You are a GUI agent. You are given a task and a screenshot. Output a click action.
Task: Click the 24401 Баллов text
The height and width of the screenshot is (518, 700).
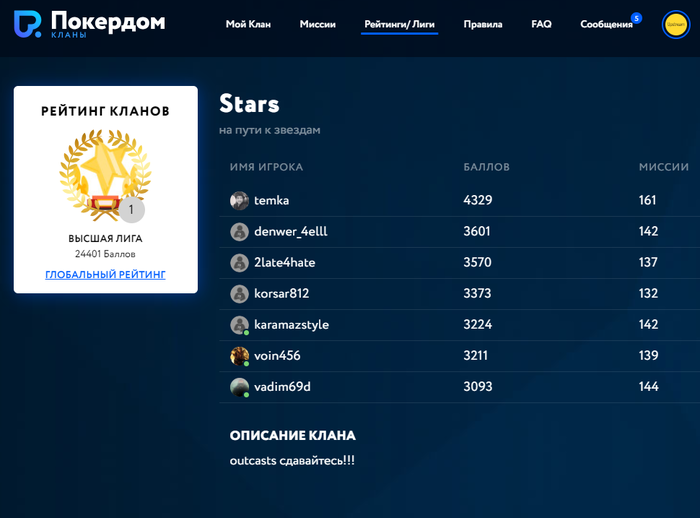[105, 254]
